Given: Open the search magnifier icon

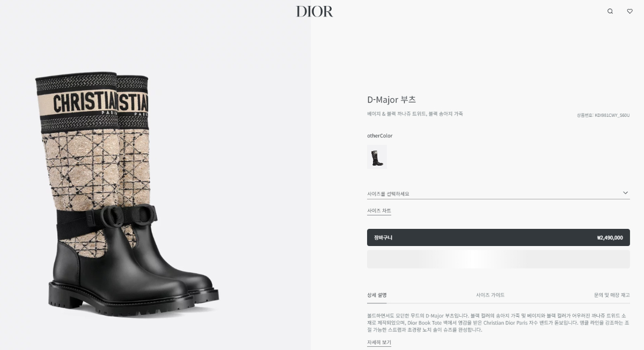Looking at the screenshot, I should tap(610, 11).
